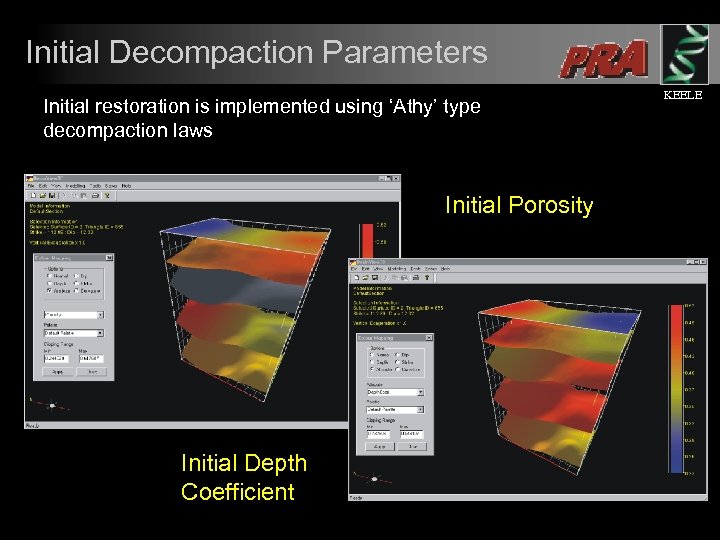Open the File menu in the back Porosity window
The image size is (720, 540).
(31, 186)
